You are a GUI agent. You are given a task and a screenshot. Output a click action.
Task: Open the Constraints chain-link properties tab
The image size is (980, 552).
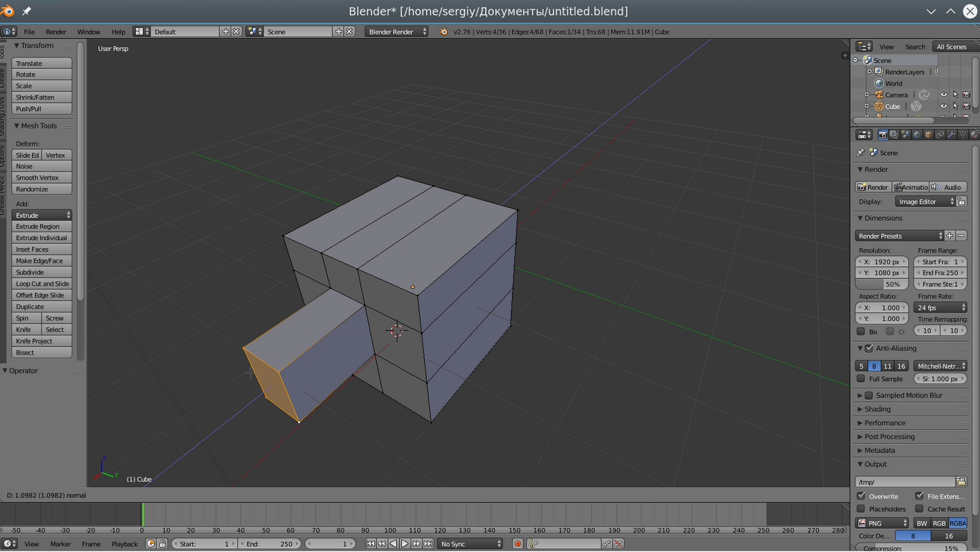pyautogui.click(x=940, y=135)
